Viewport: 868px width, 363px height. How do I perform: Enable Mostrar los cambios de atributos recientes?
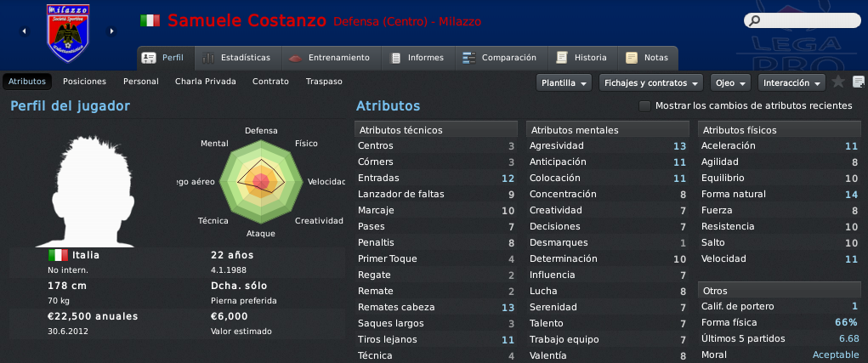pos(644,105)
